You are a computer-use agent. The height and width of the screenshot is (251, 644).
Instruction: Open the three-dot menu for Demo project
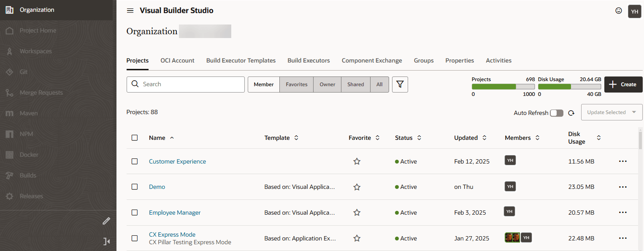(622, 187)
